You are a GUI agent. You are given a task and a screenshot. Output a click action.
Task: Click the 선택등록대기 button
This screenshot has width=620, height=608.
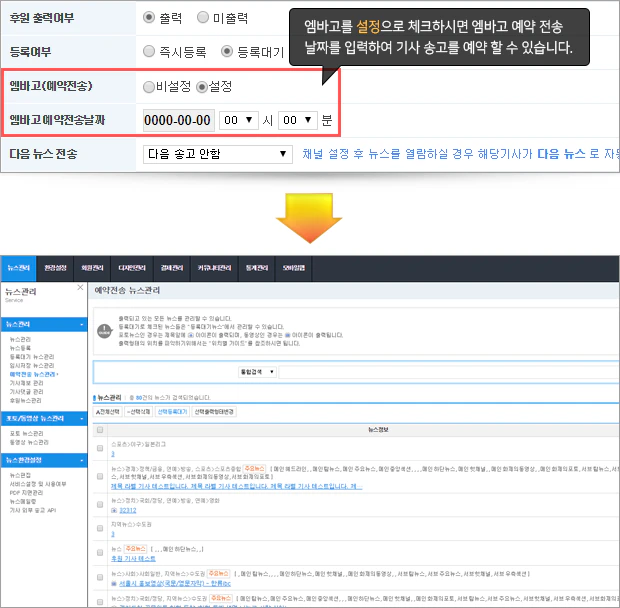[172, 412]
